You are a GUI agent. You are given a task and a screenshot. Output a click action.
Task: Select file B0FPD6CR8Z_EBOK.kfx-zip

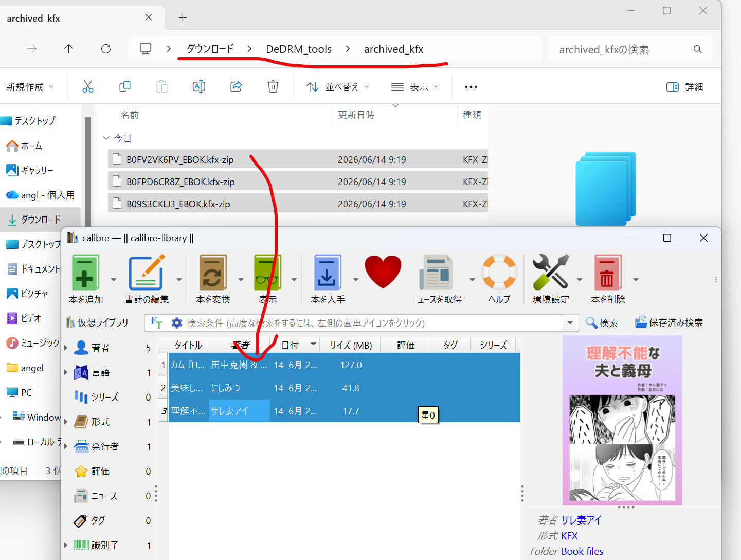298,182
